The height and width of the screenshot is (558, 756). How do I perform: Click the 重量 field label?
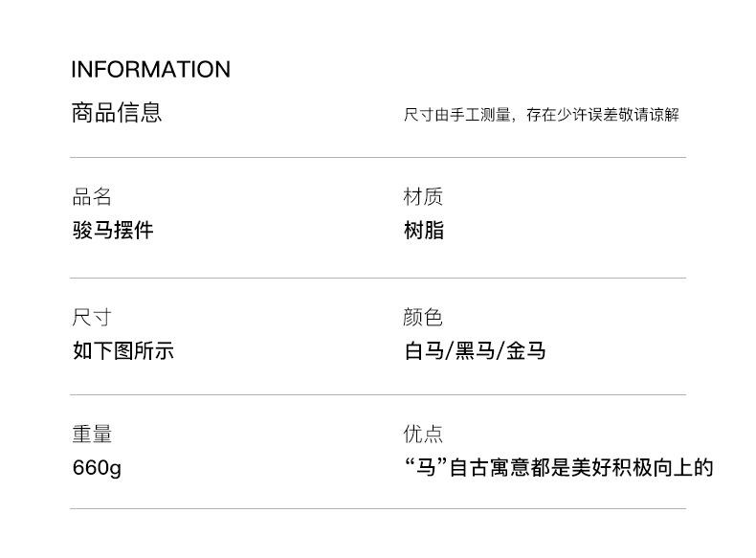(92, 435)
